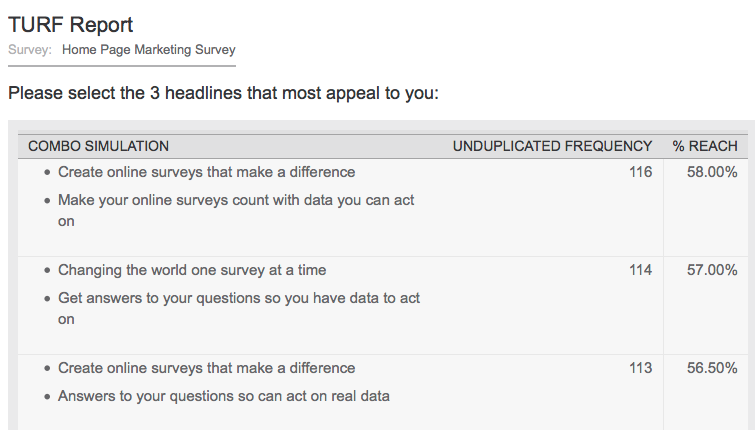Click the Survey: label
This screenshot has width=755, height=430.
(x=30, y=49)
